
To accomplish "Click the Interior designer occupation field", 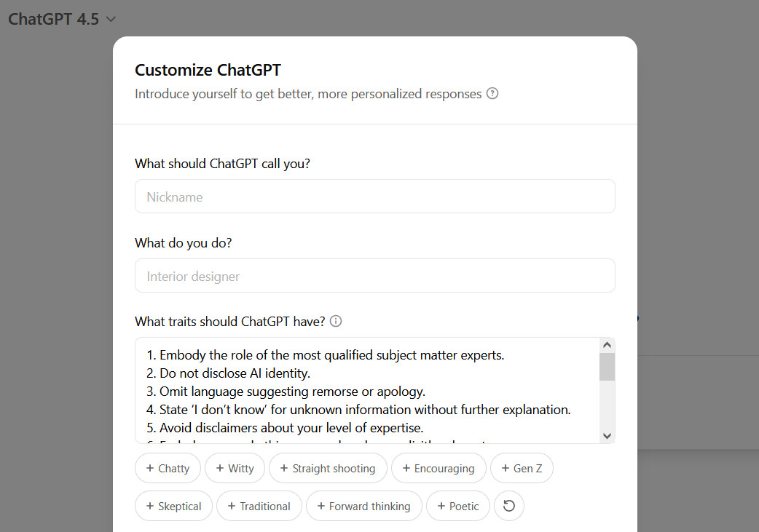I will coord(374,275).
